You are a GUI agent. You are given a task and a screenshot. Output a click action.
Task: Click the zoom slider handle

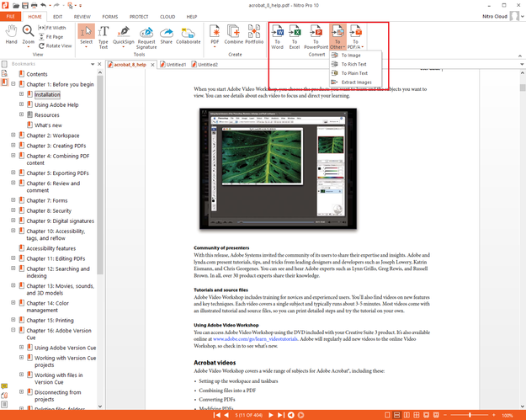pyautogui.click(x=470, y=415)
